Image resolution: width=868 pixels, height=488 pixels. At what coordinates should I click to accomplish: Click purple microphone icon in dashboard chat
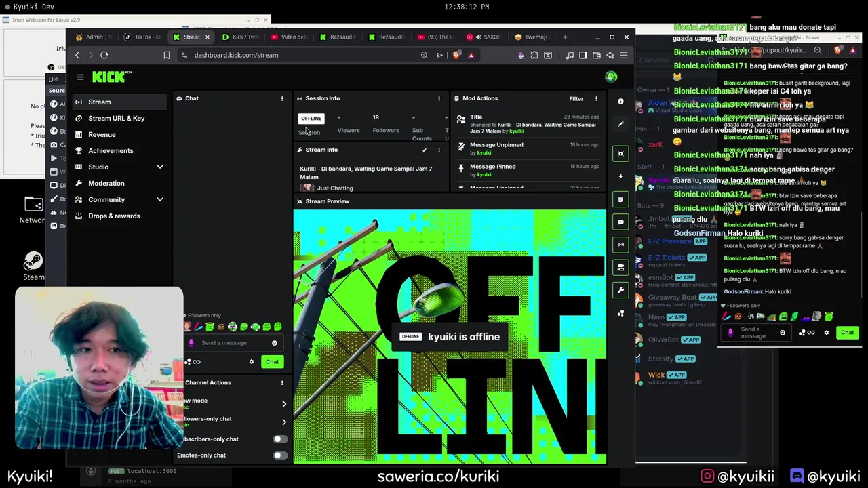[x=191, y=343]
